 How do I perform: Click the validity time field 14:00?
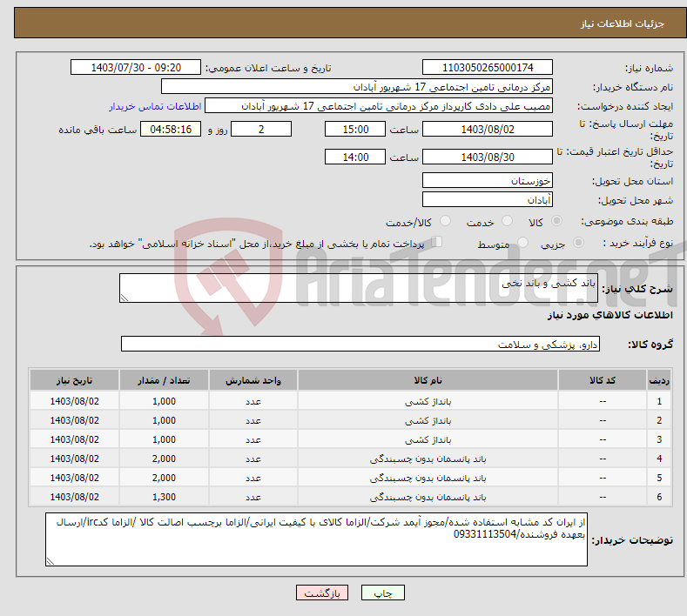[x=355, y=157]
